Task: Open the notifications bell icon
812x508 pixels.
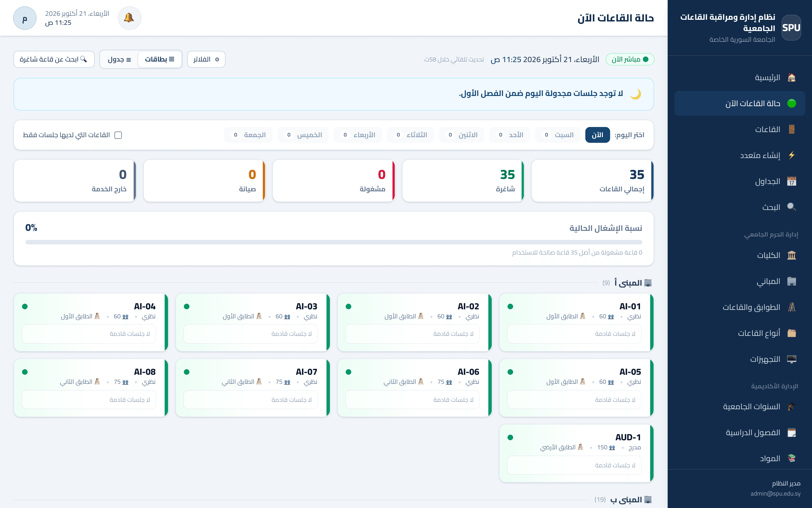Action: click(x=129, y=18)
